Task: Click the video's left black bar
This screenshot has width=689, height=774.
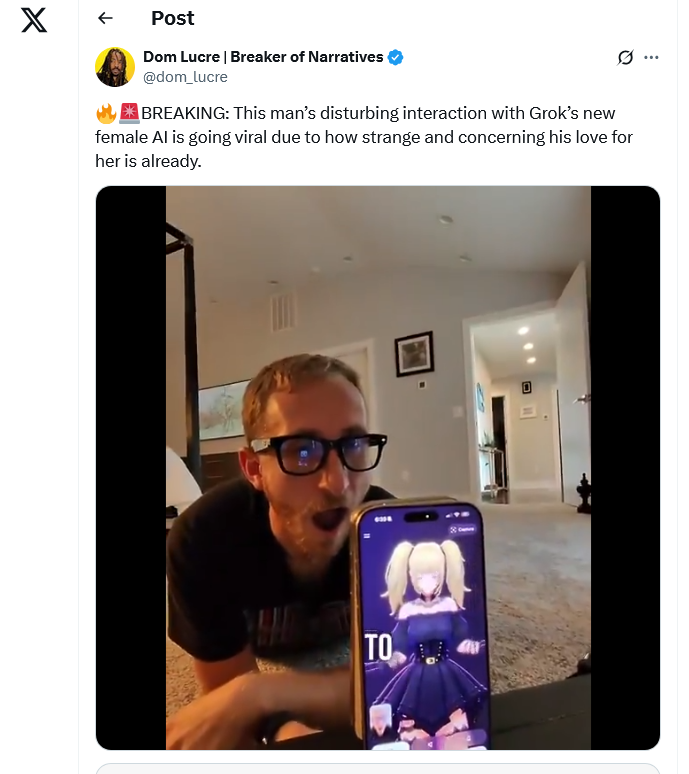Action: coord(131,467)
